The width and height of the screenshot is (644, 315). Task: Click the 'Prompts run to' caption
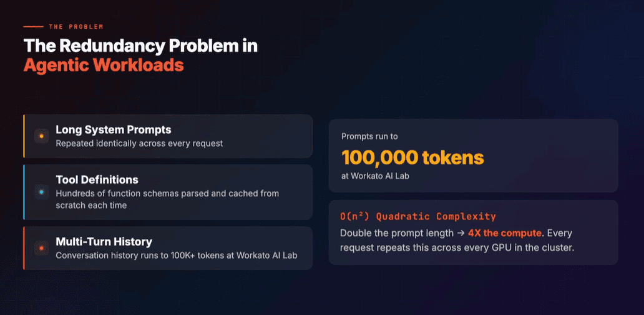coord(369,136)
